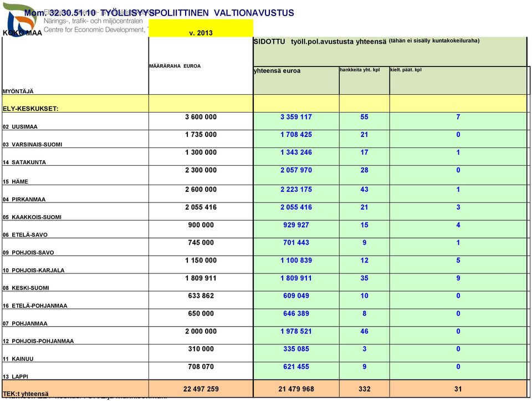Select 1 809 911 in the MÄÄRÄRAHA column
The width and height of the screenshot is (532, 401).
201,278
